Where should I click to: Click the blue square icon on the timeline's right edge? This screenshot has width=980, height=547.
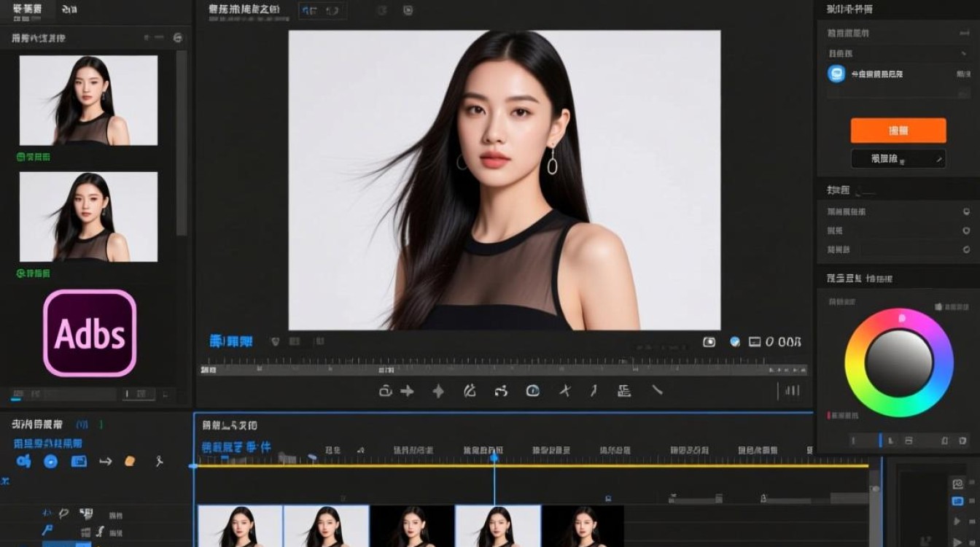[958, 501]
